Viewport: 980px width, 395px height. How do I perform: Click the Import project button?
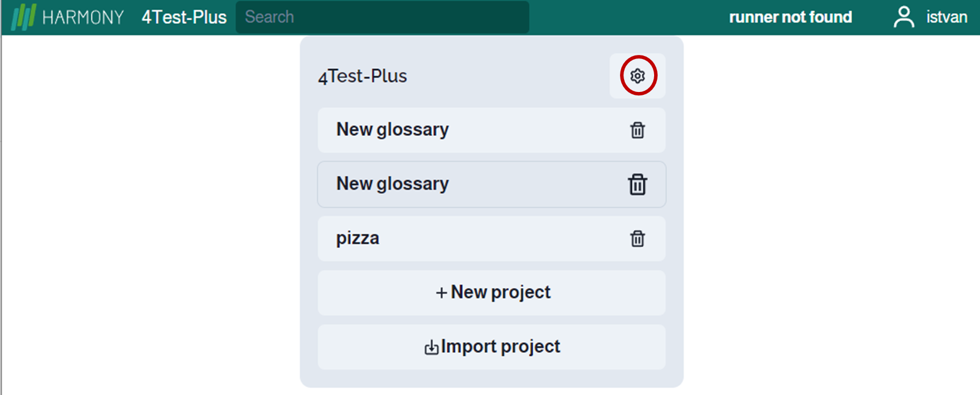tap(492, 347)
